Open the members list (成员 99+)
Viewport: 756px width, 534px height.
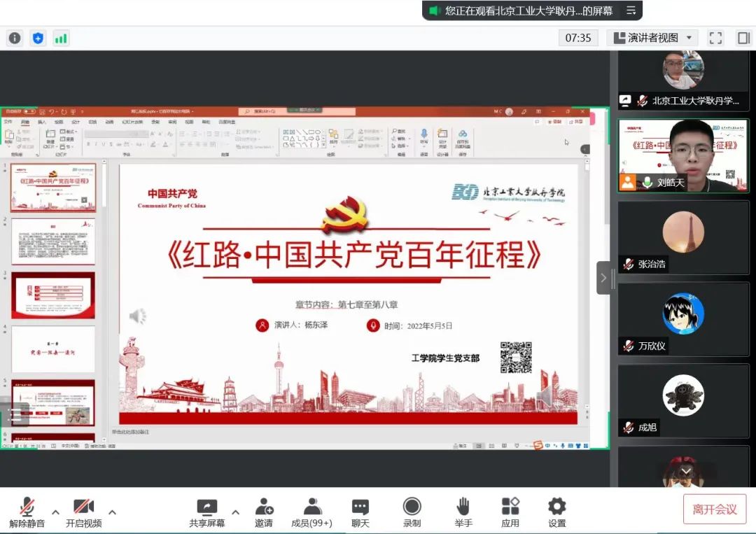pos(311,512)
